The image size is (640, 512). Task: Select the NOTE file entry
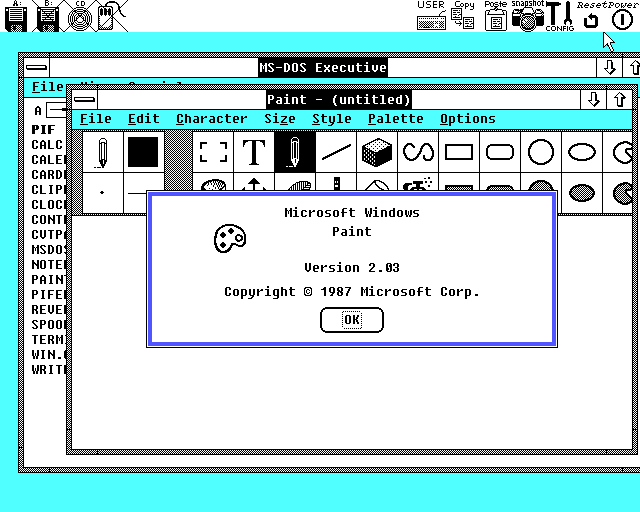click(49, 265)
